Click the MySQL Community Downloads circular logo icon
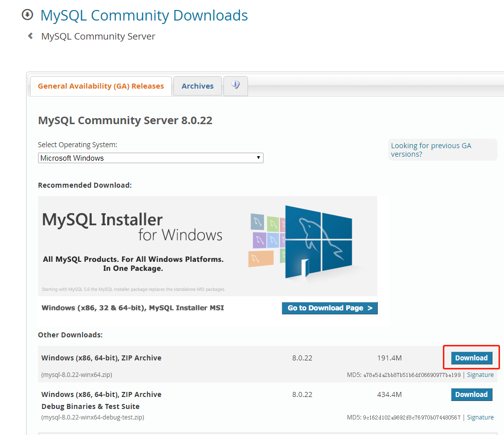504x435 pixels. click(x=26, y=15)
